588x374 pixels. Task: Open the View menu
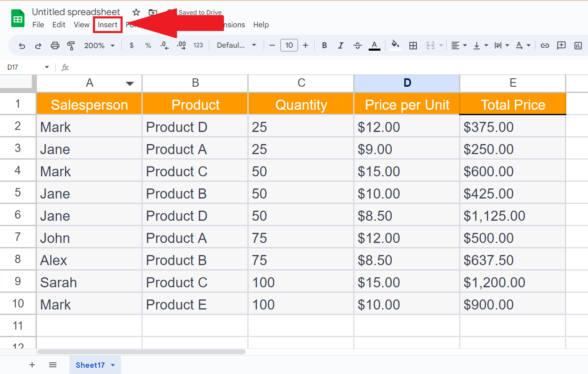coord(82,25)
